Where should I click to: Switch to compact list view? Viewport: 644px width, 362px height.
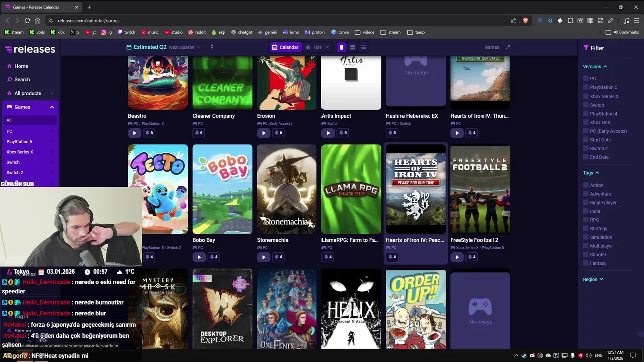coord(363,47)
